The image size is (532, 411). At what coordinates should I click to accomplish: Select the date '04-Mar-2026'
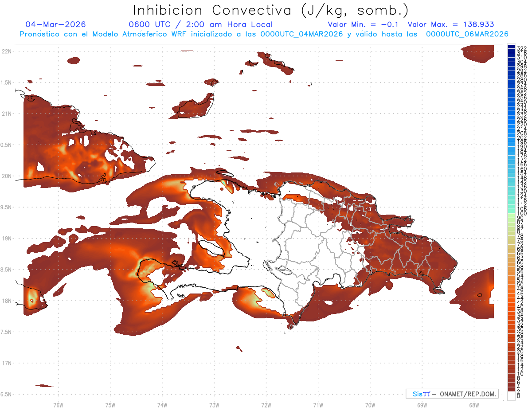click(x=56, y=24)
